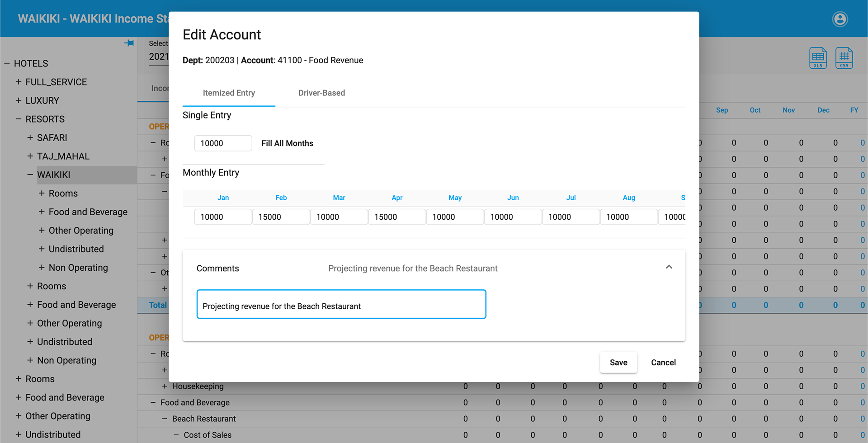Click the FY column header
Viewport: 868px width, 443px height.
854,110
